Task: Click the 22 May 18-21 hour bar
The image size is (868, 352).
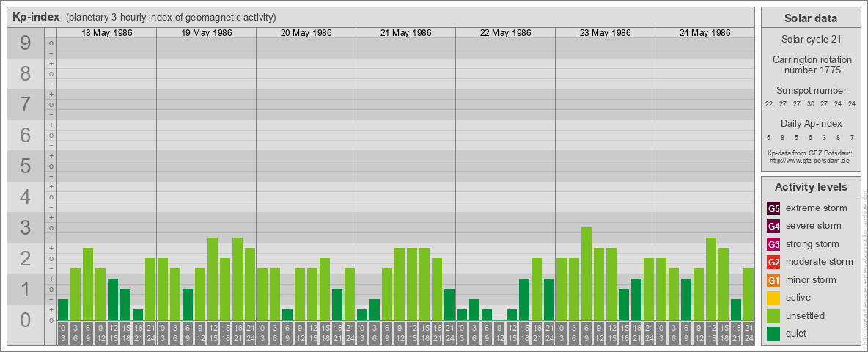Action: 537,290
